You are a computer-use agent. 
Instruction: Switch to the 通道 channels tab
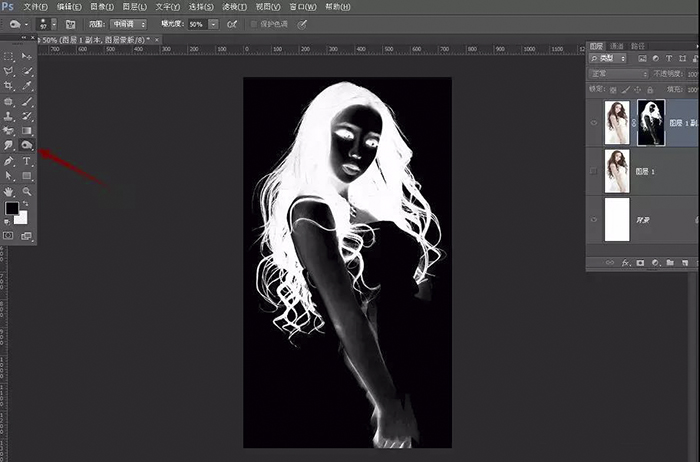[x=617, y=46]
